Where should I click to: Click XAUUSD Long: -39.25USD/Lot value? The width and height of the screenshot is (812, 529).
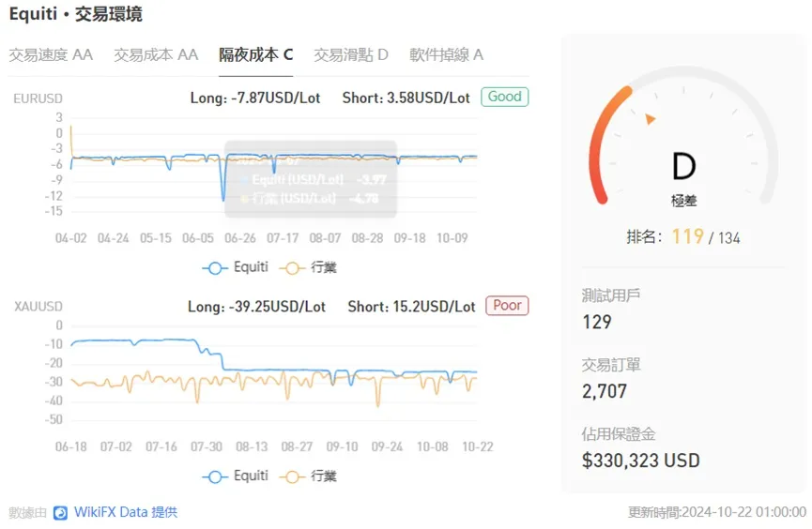tap(256, 307)
